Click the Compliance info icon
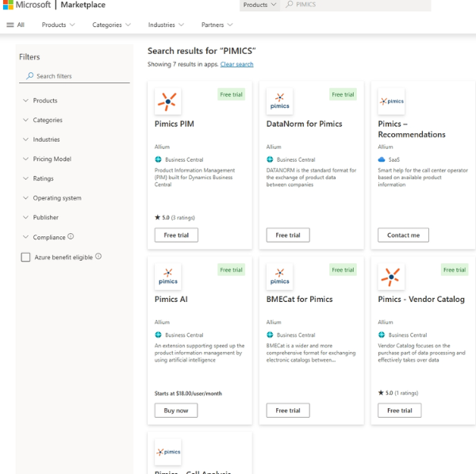 [71, 236]
